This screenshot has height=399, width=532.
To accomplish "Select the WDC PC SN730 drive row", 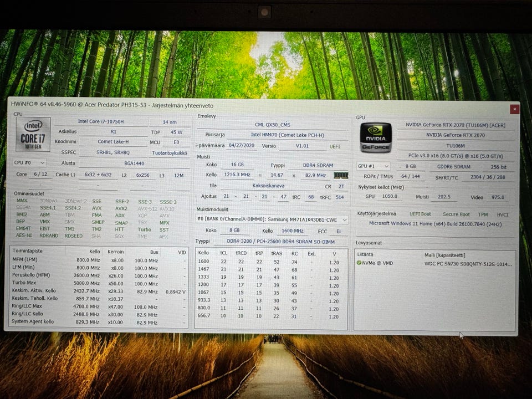I will pyautogui.click(x=434, y=263).
